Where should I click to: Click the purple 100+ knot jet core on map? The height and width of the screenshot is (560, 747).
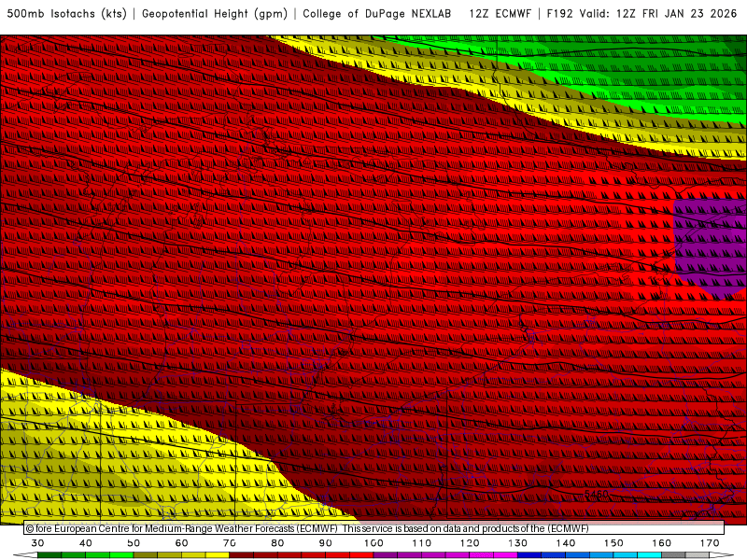tap(710, 247)
